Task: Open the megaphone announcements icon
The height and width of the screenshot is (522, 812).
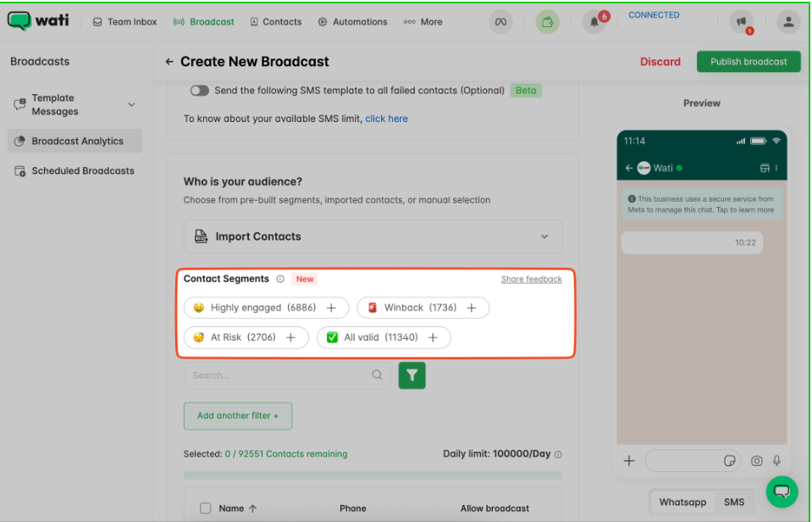Action: click(x=741, y=22)
